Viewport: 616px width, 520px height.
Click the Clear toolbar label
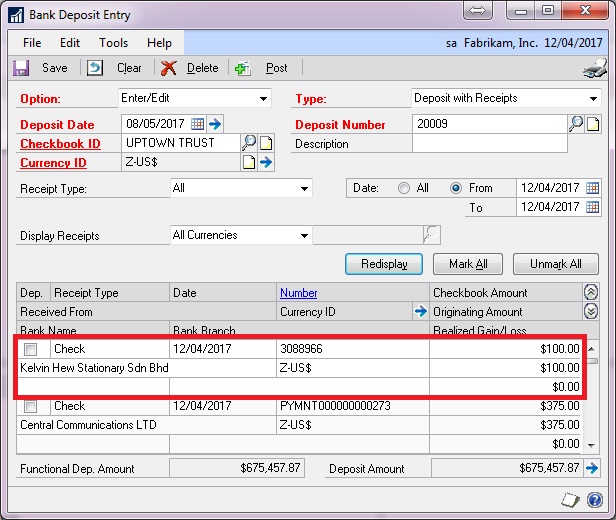coord(129,68)
